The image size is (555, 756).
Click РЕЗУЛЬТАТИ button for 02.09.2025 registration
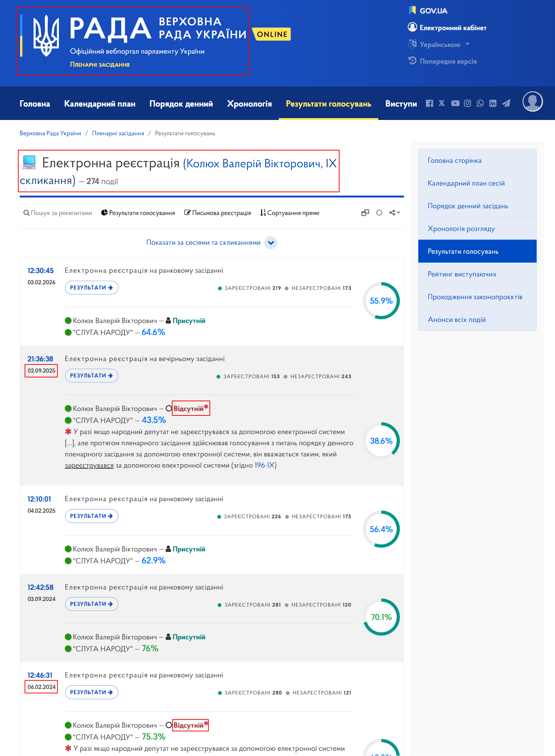(91, 376)
